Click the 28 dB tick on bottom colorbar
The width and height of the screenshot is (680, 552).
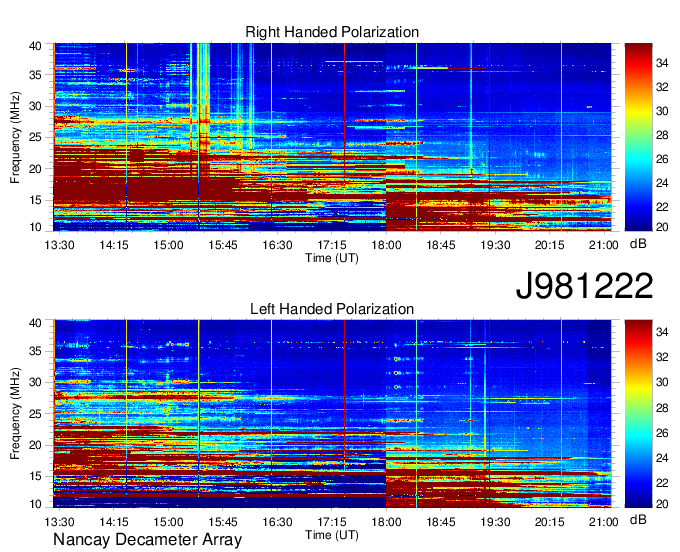click(x=662, y=408)
